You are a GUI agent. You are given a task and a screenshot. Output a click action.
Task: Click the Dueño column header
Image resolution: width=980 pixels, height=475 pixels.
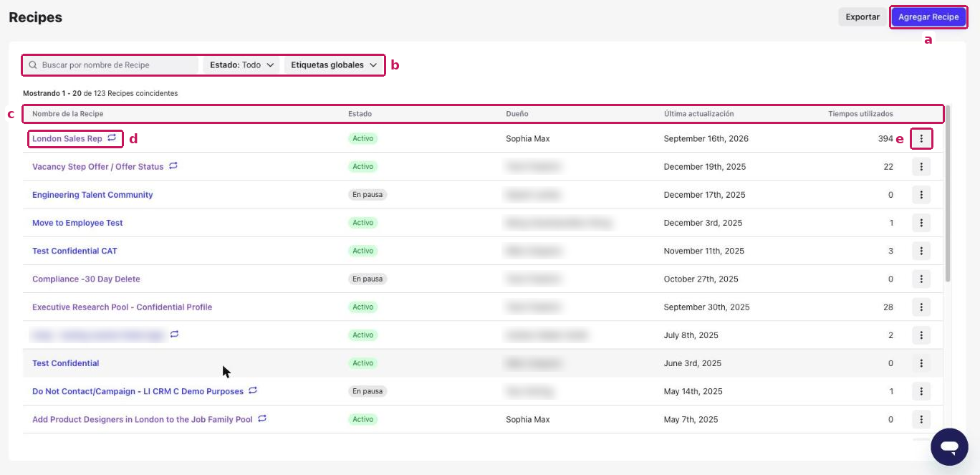click(517, 114)
